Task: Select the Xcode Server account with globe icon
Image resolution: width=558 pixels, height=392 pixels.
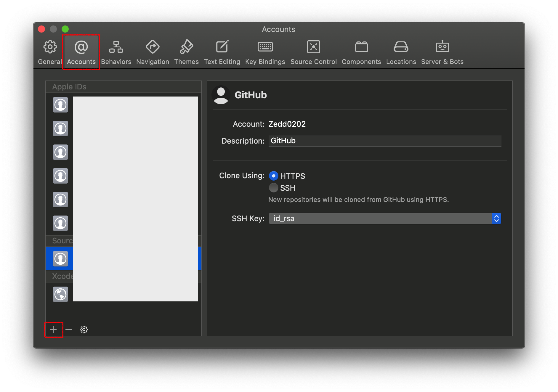Action: click(124, 294)
